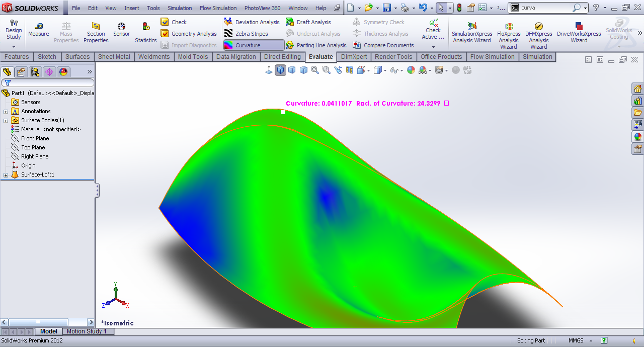The height and width of the screenshot is (347, 644).
Task: Toggle the Check checkbox icon
Action: click(165, 22)
